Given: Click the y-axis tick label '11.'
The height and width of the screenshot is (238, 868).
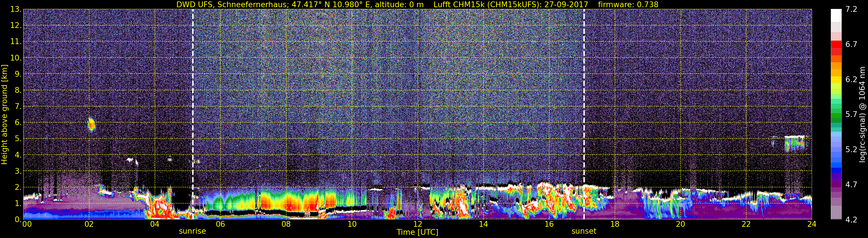Looking at the screenshot, I should point(16,42).
